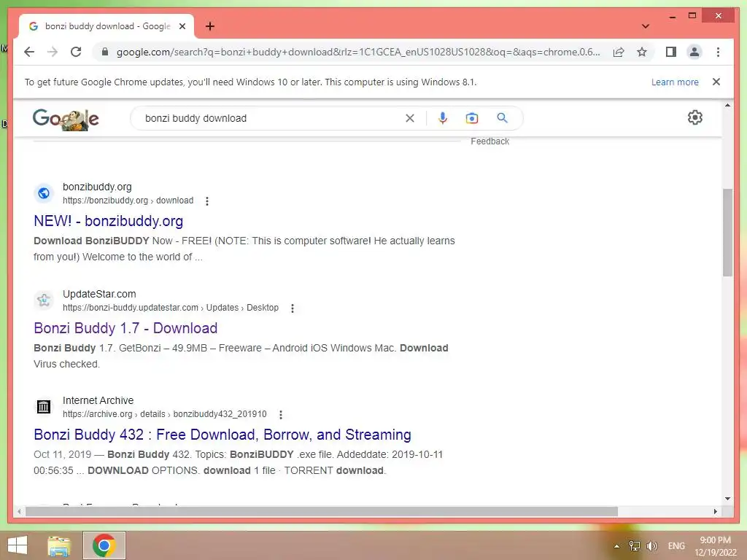Image resolution: width=747 pixels, height=560 pixels.
Task: Expand the tab search chevron
Action: pos(646,26)
